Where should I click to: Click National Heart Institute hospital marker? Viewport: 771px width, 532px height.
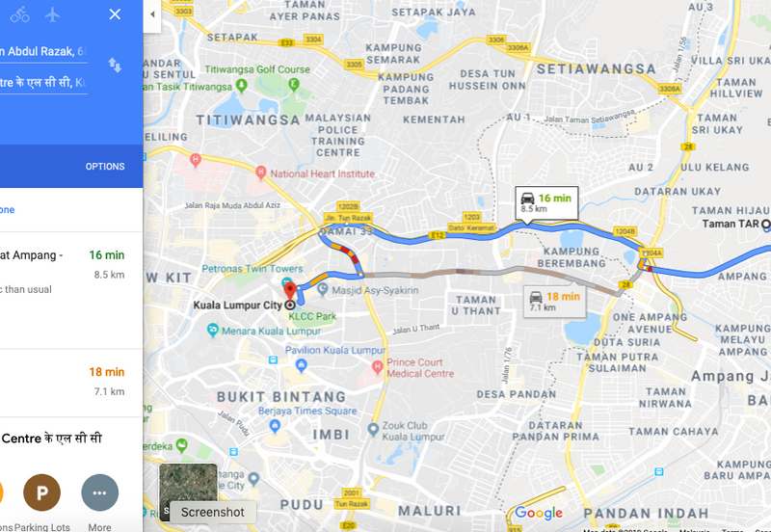(x=261, y=173)
